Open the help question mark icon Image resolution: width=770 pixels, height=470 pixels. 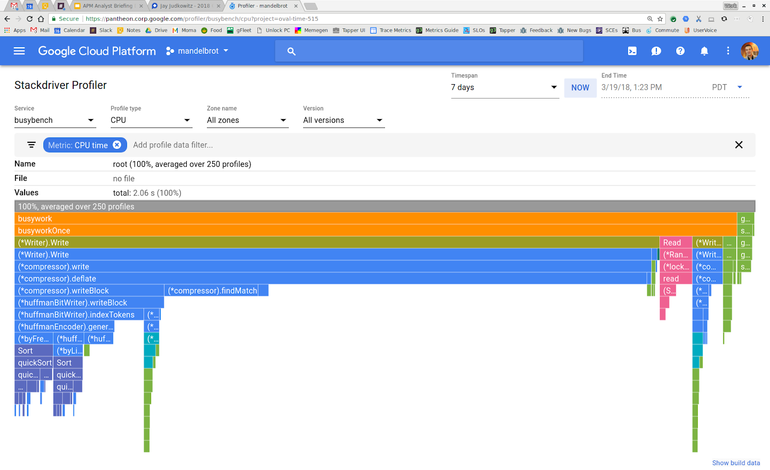pos(680,51)
